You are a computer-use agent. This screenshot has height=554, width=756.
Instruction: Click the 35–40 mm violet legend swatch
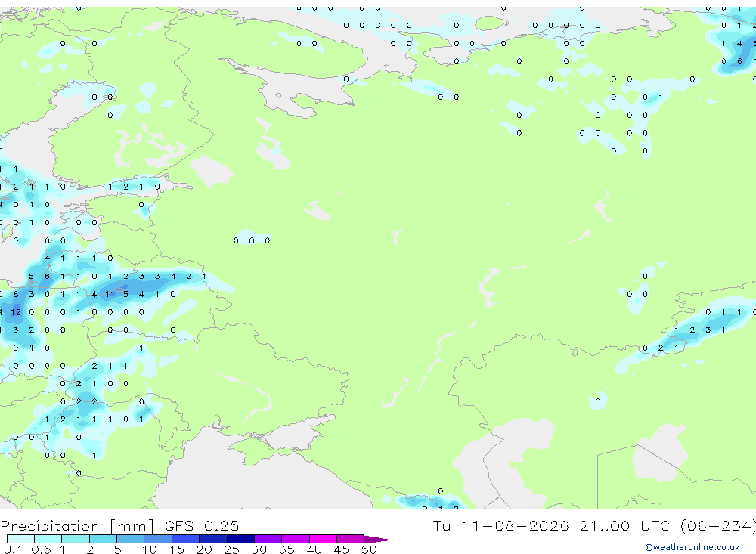tap(296, 539)
